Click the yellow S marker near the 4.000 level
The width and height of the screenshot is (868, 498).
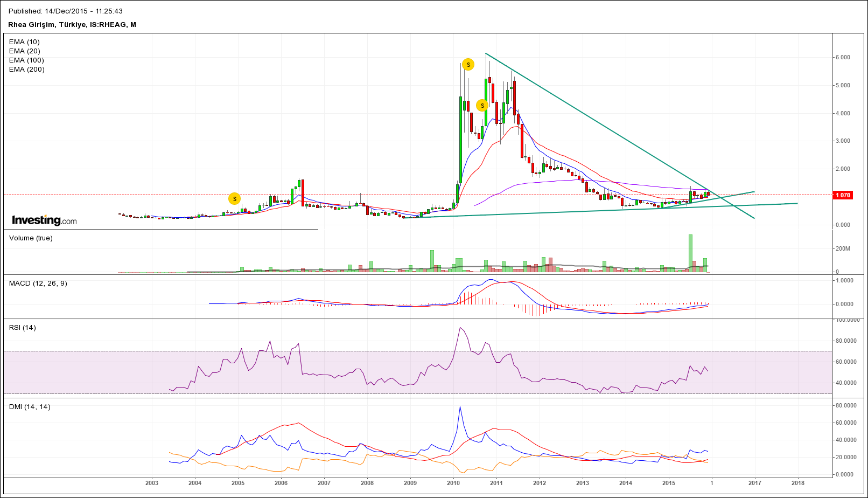[x=482, y=106]
